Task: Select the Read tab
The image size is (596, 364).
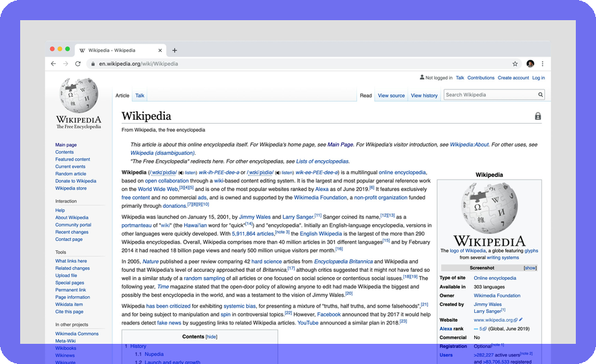Action: click(366, 96)
